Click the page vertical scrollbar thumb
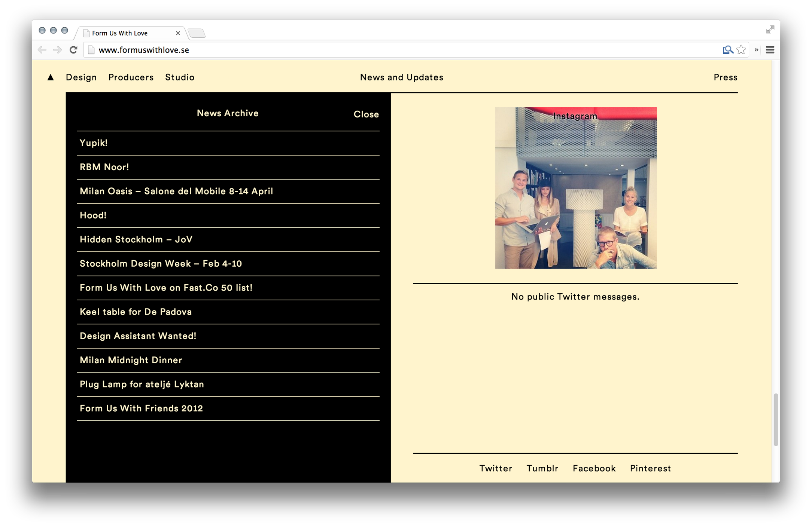This screenshot has width=812, height=527. click(776, 419)
